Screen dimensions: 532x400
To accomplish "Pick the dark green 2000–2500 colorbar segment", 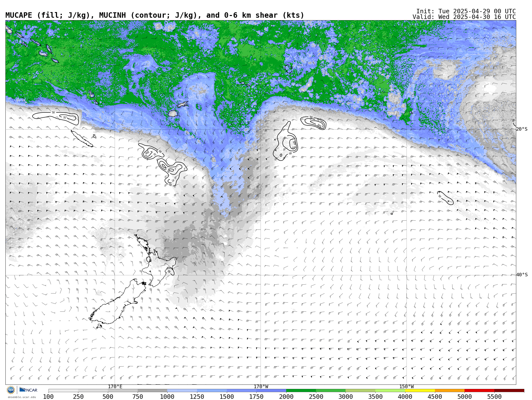I will (x=301, y=391).
